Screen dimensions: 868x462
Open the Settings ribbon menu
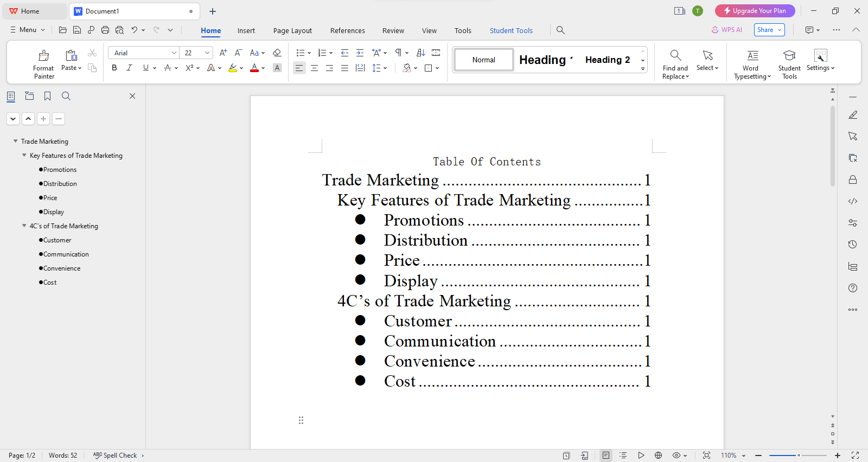coord(820,60)
